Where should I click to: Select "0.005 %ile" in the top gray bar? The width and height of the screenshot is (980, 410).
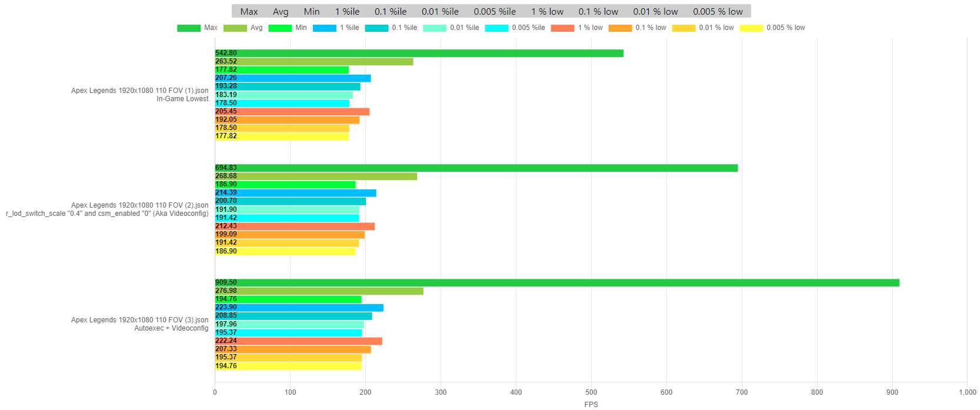[x=495, y=12]
